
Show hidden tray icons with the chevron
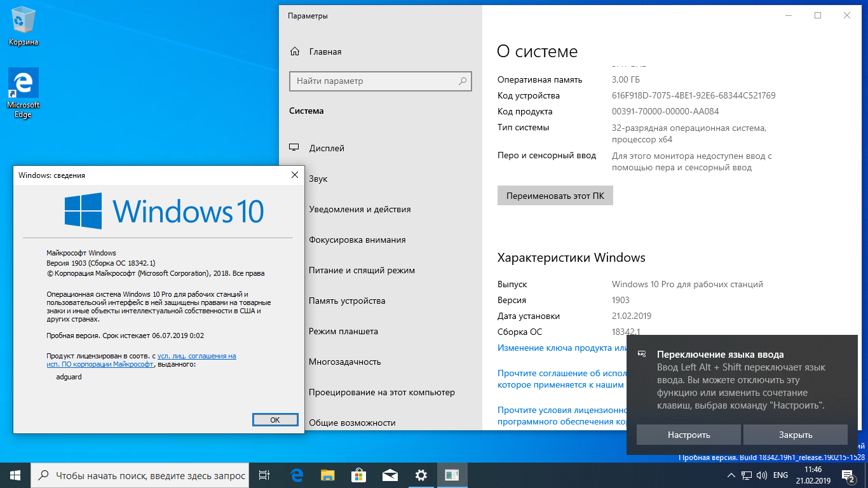(x=732, y=475)
